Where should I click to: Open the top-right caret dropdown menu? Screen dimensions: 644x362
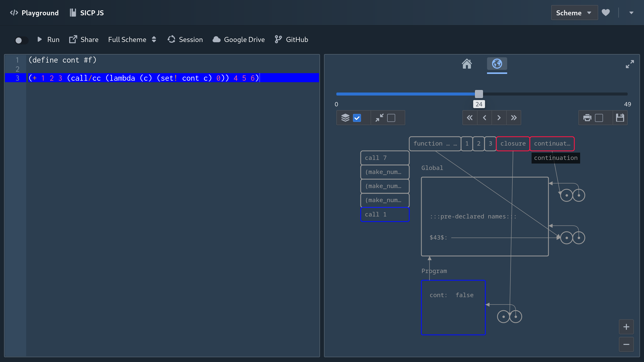coord(631,13)
